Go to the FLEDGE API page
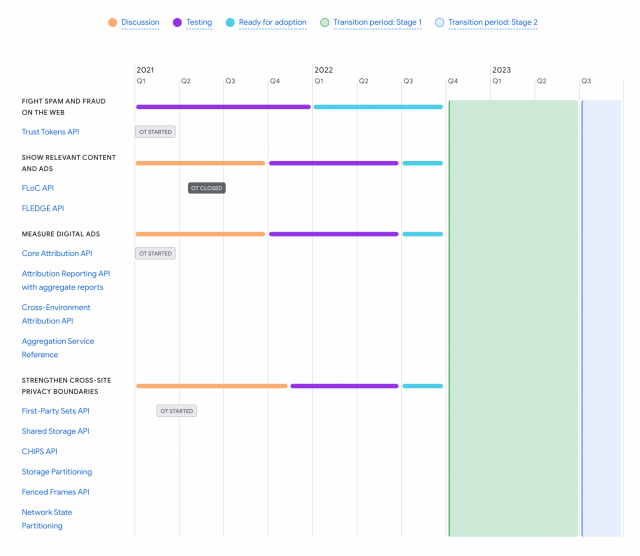This screenshot has width=640, height=556. [43, 208]
